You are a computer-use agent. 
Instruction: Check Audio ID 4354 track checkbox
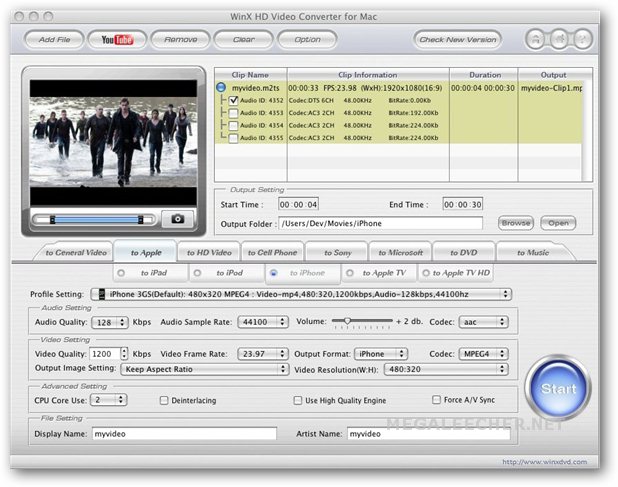point(233,126)
